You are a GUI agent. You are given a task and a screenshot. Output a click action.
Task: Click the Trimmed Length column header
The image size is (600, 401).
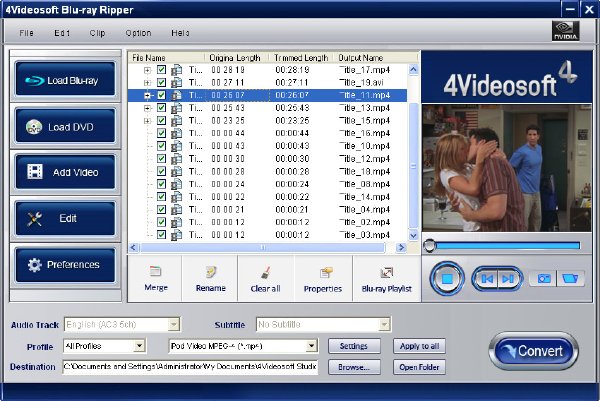point(301,58)
